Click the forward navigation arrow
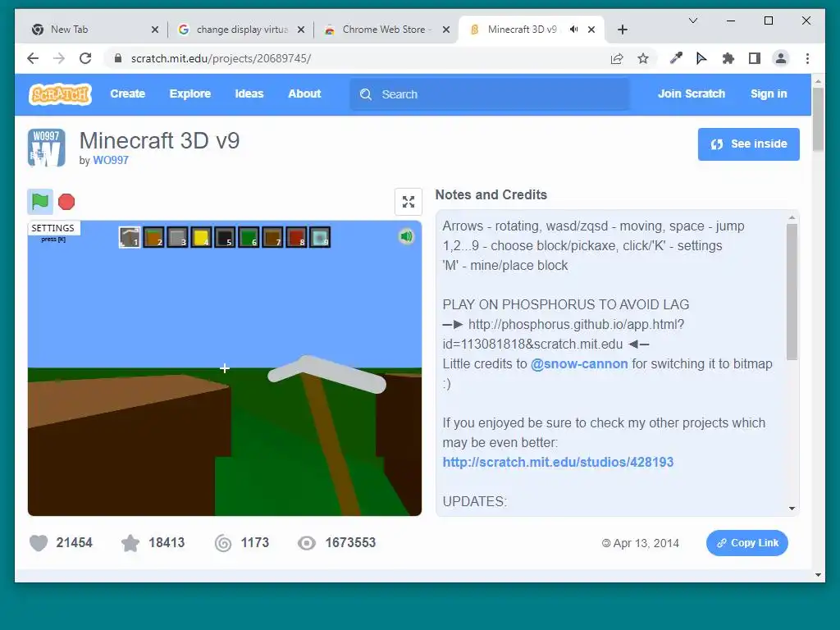Screen dimensions: 840x630 click(x=59, y=58)
